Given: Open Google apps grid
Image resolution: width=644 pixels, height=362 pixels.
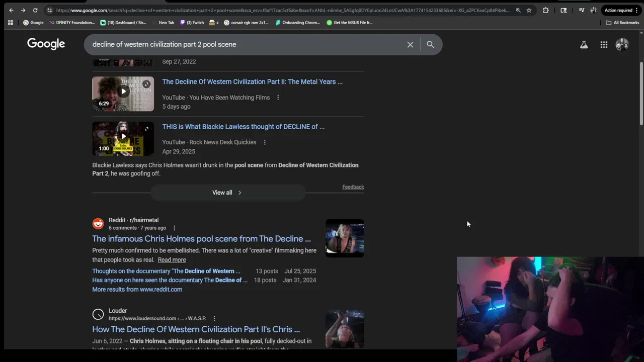Looking at the screenshot, I should click(604, 45).
